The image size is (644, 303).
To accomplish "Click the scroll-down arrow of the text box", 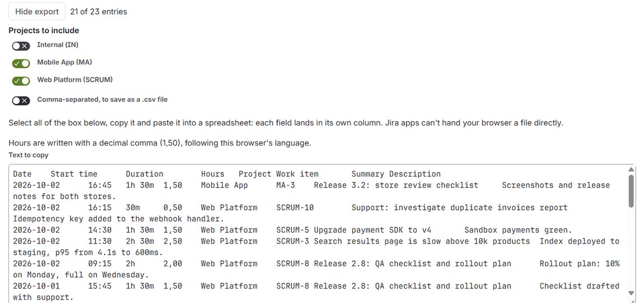I will pyautogui.click(x=631, y=293).
